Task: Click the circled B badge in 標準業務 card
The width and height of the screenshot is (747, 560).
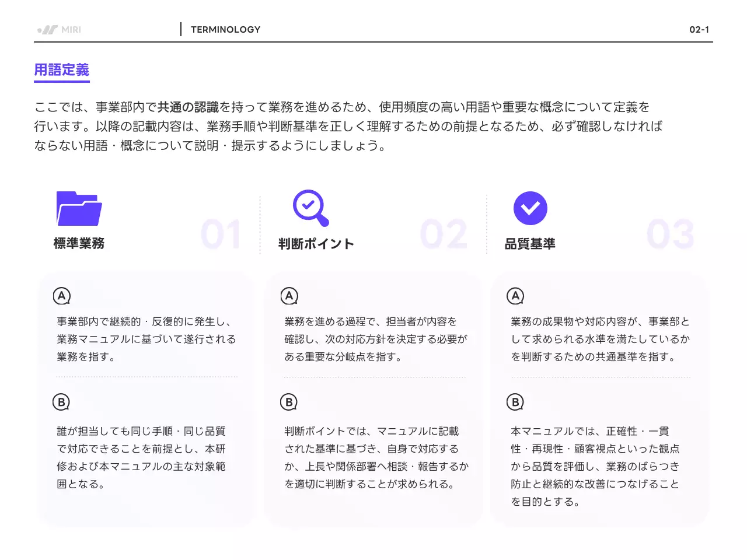Action: 62,402
